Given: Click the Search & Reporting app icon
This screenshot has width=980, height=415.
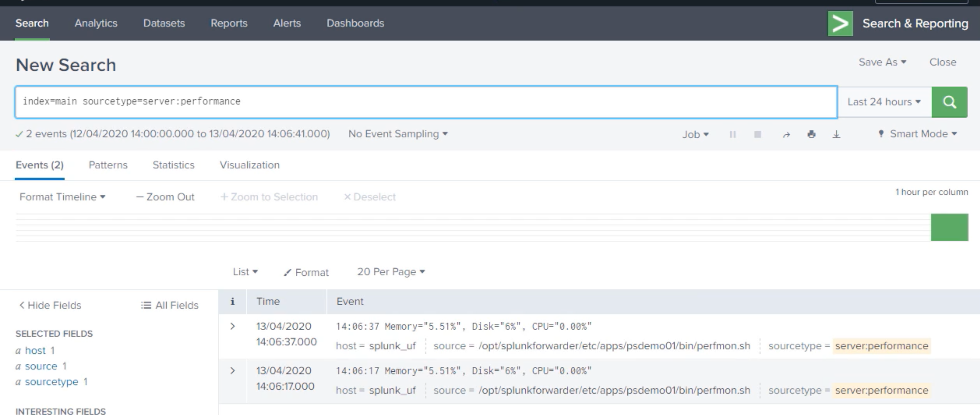Looking at the screenshot, I should (841, 23).
